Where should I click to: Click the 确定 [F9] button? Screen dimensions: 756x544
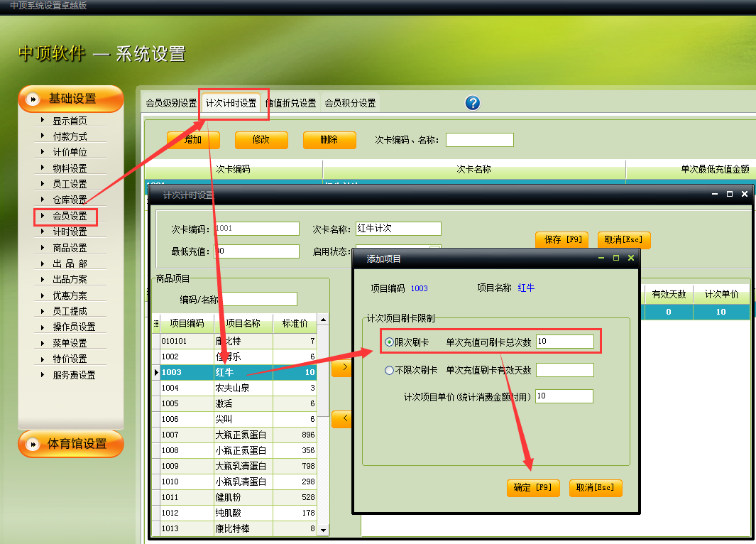[x=533, y=488]
